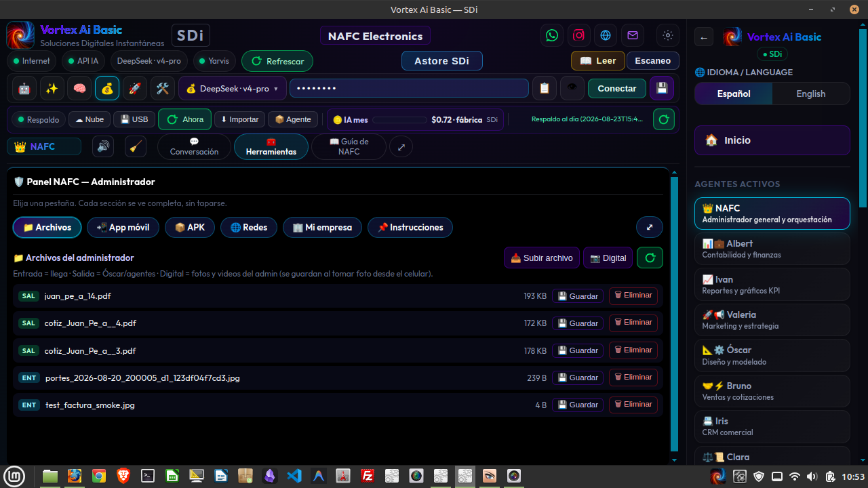Viewport: 868px width, 488px height.
Task: Save the juan_pe_a_14.pdf file
Action: [578, 296]
